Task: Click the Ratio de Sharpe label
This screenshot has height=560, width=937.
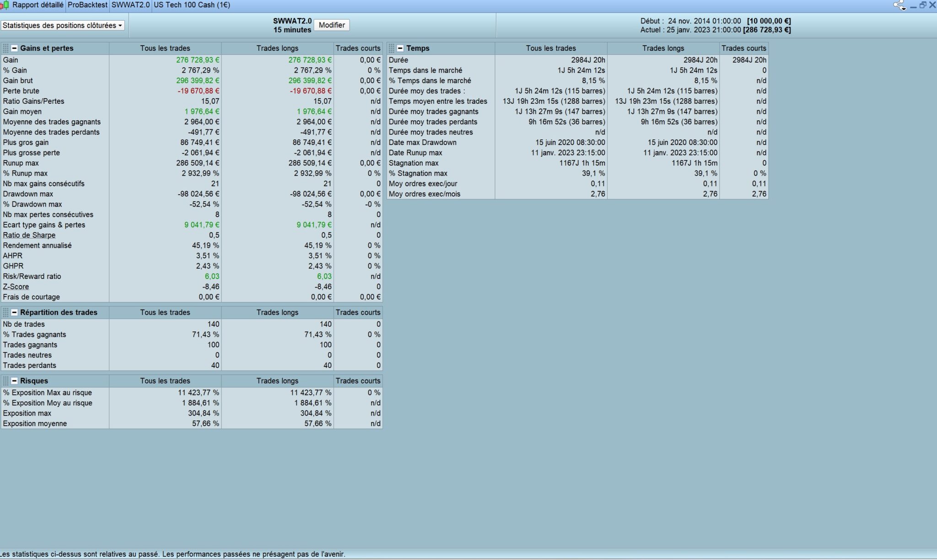Action: [x=29, y=235]
